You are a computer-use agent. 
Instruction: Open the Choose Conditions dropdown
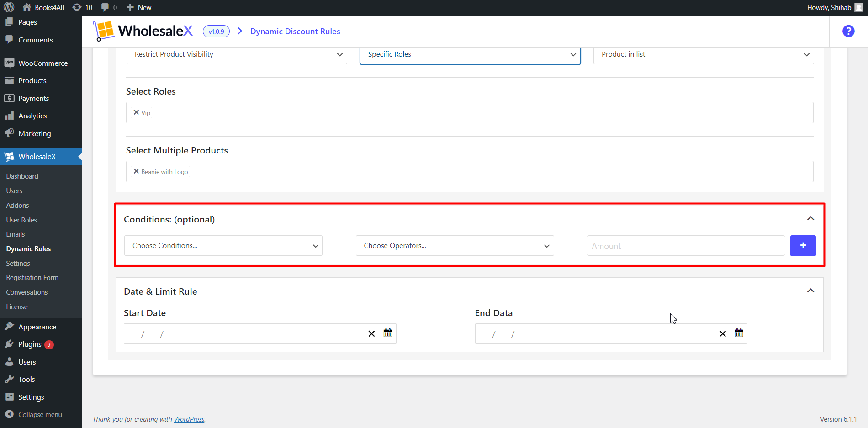[x=223, y=246]
